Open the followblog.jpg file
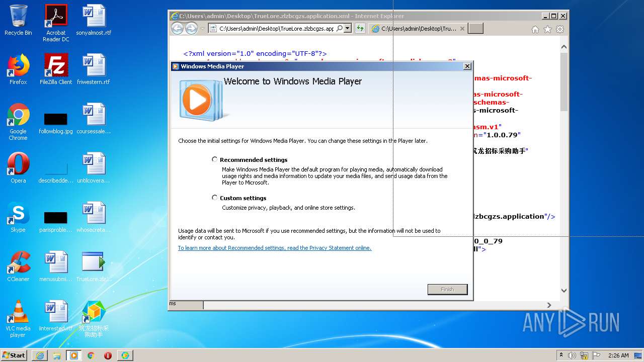Screen dimensions: 644x362 coord(56,122)
